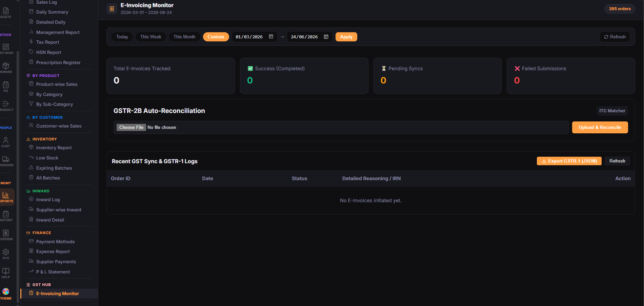This screenshot has height=306, width=644.
Task: Open Payment Methods report
Action: (56, 242)
